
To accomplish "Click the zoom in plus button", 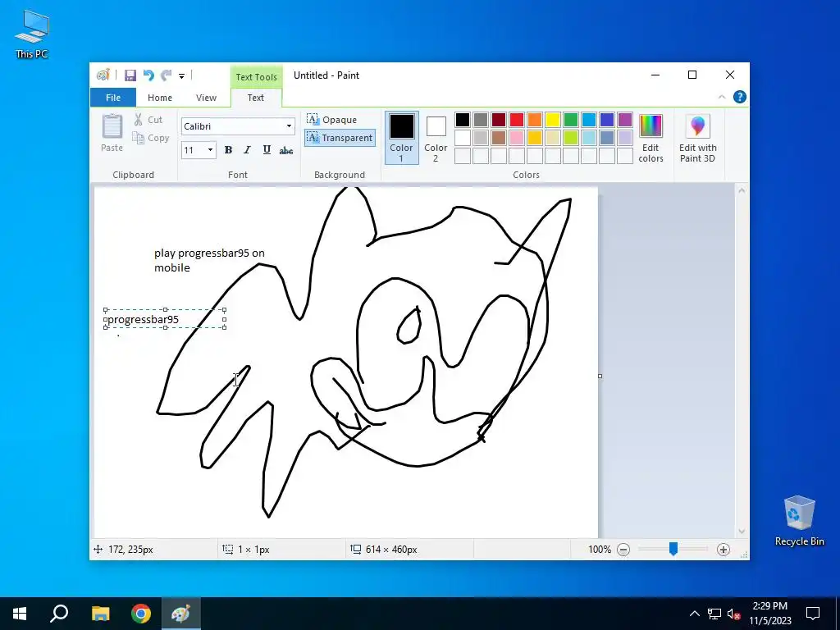I will [724, 550].
